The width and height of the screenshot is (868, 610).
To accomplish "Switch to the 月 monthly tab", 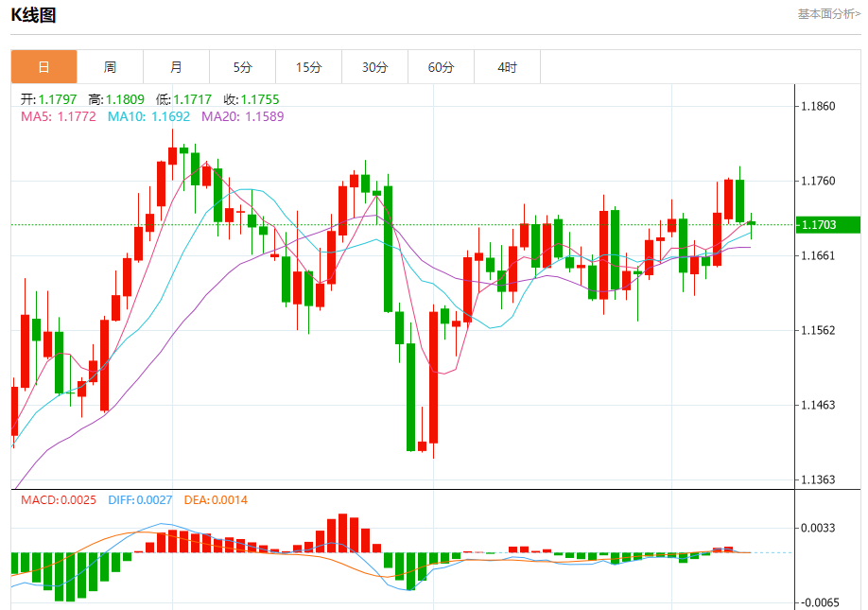I will click(176, 67).
